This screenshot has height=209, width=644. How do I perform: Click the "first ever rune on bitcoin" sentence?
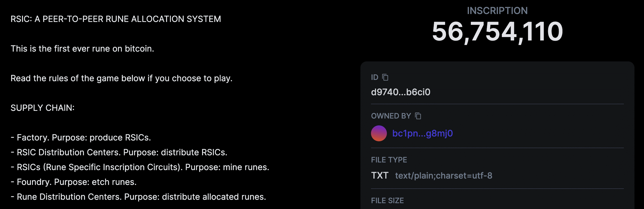click(x=82, y=49)
